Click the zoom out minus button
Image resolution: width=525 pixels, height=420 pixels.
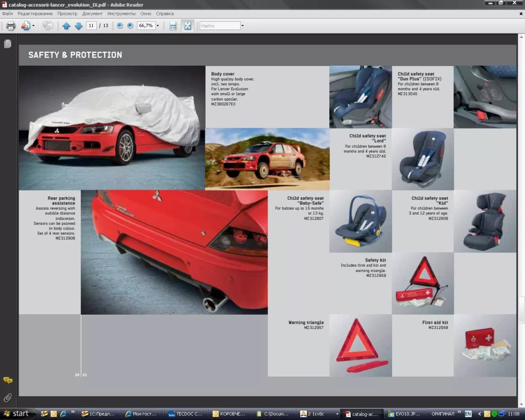(x=120, y=25)
